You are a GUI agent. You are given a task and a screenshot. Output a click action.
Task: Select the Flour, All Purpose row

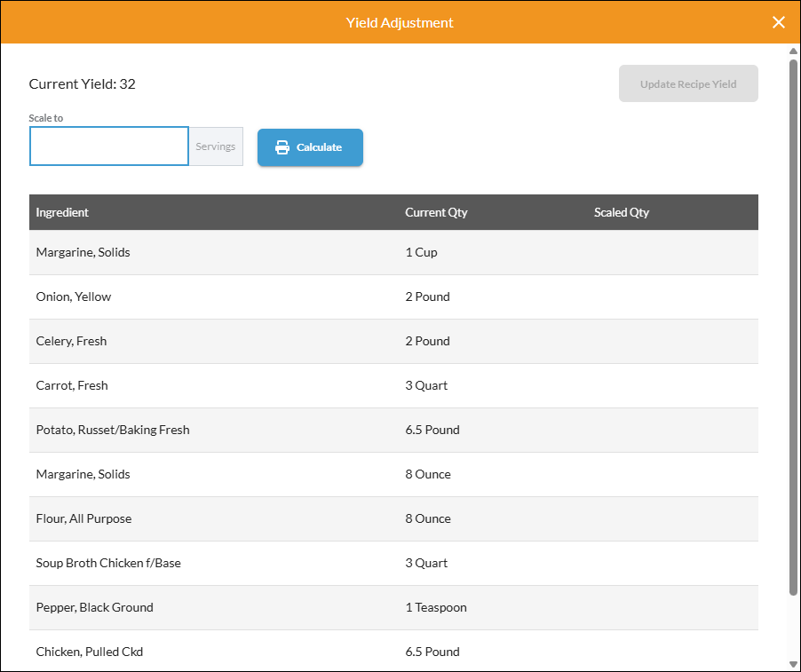coord(83,518)
